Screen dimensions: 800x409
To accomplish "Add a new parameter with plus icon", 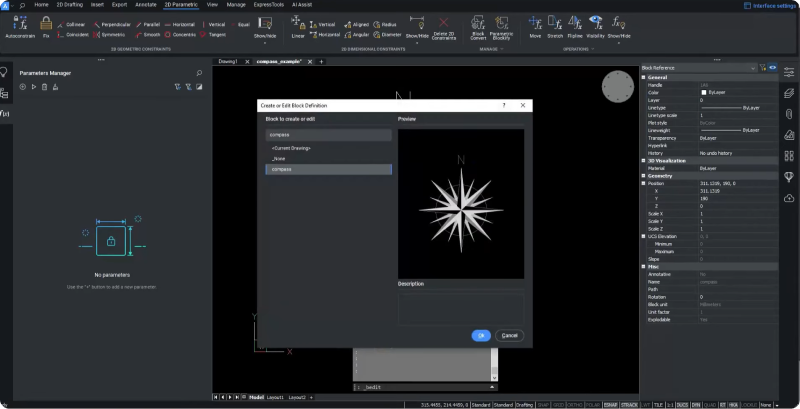I will pyautogui.click(x=22, y=87).
